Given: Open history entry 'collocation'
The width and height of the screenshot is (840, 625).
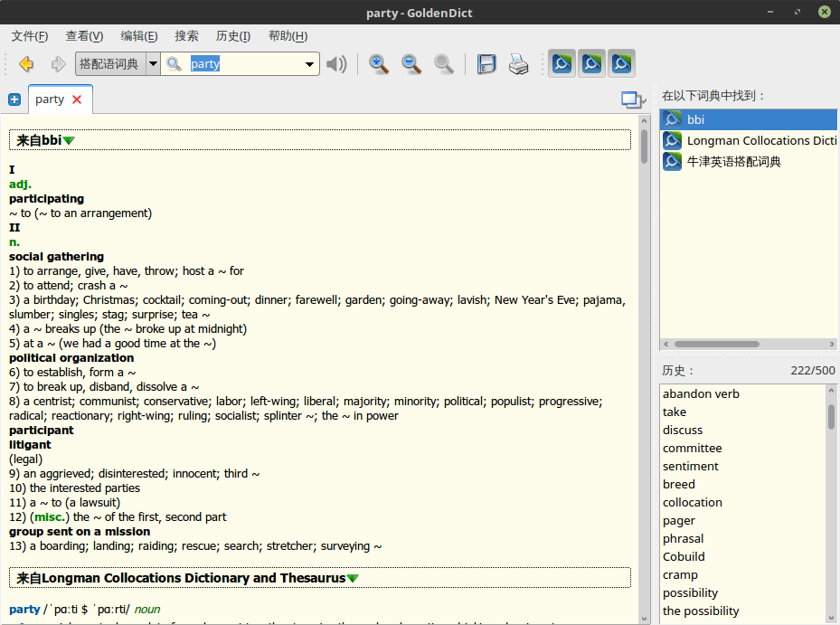Looking at the screenshot, I should coord(692,503).
